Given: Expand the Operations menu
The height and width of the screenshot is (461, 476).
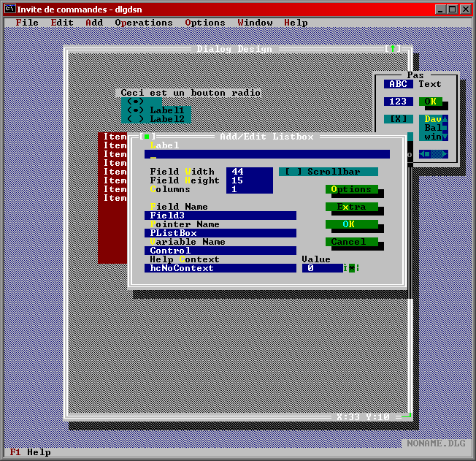Looking at the screenshot, I should click(144, 23).
